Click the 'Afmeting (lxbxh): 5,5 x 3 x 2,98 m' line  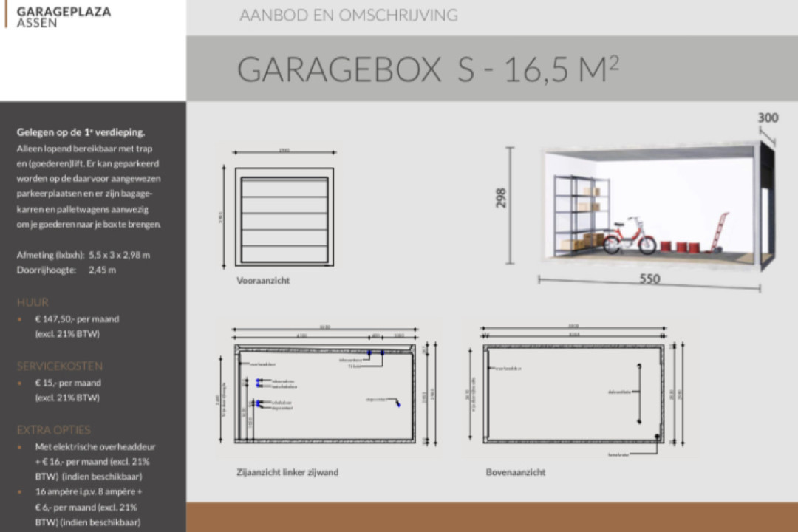(83, 255)
